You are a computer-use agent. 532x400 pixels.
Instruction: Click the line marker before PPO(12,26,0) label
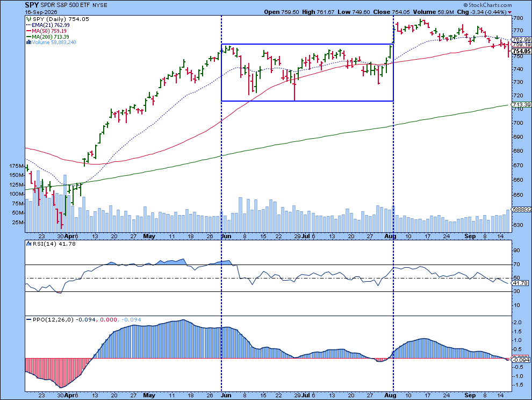tap(28, 319)
